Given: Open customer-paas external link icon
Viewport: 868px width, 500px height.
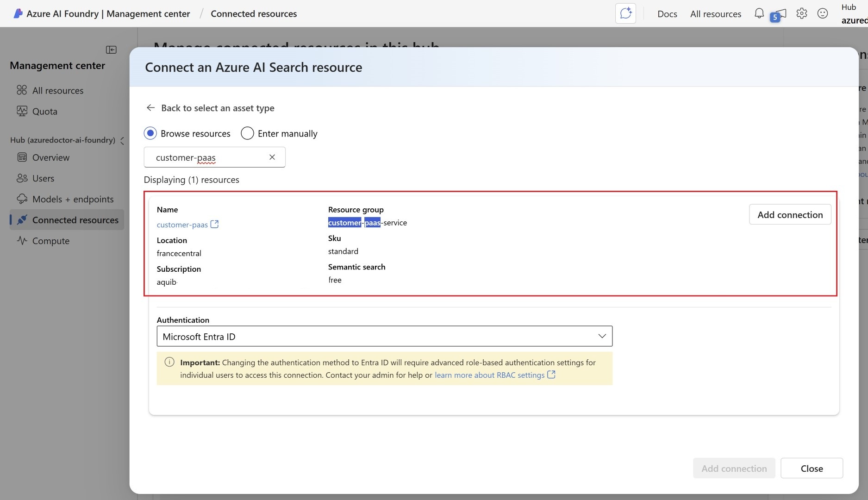Looking at the screenshot, I should coord(214,224).
